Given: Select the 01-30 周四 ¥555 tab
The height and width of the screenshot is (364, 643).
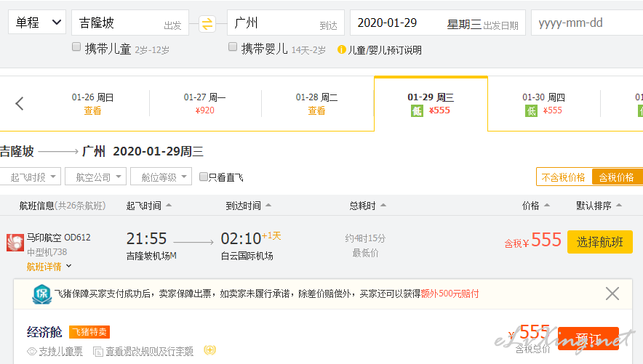Looking at the screenshot, I should click(544, 104).
